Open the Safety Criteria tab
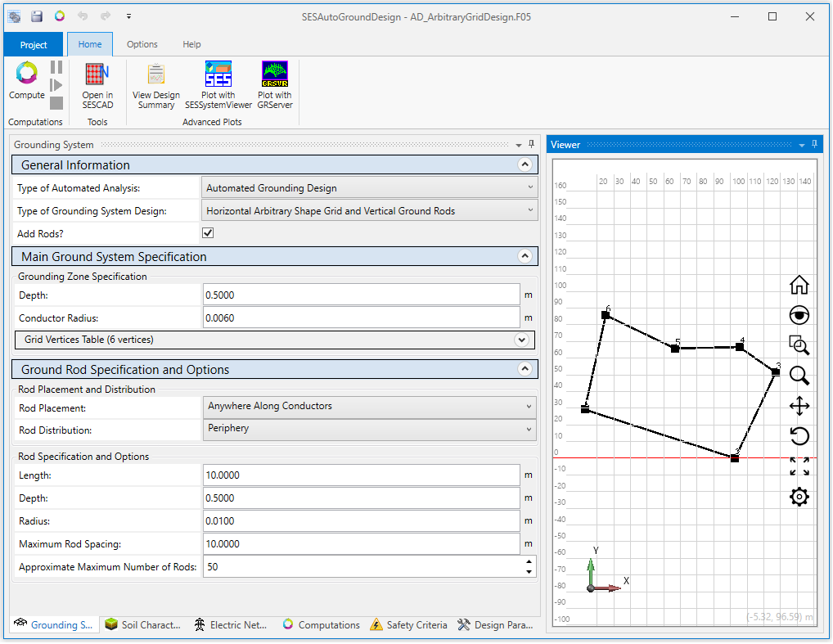This screenshot has width=833, height=644. (408, 625)
